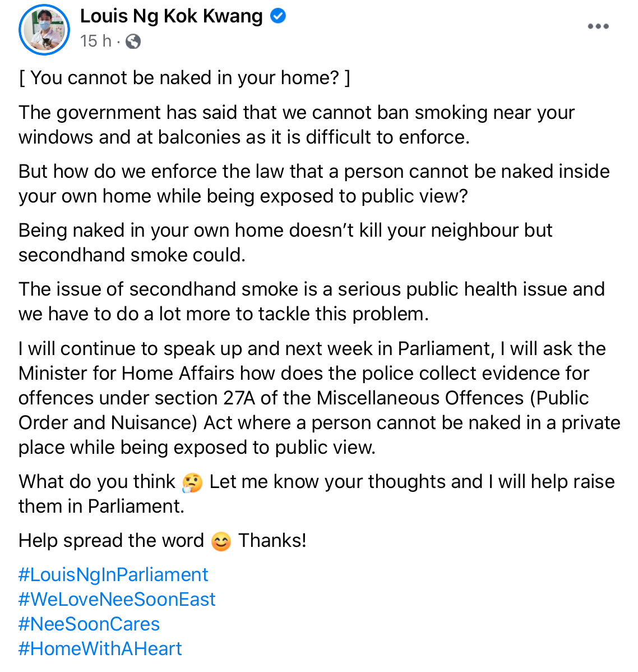Click the thinking face emoji

(x=192, y=482)
